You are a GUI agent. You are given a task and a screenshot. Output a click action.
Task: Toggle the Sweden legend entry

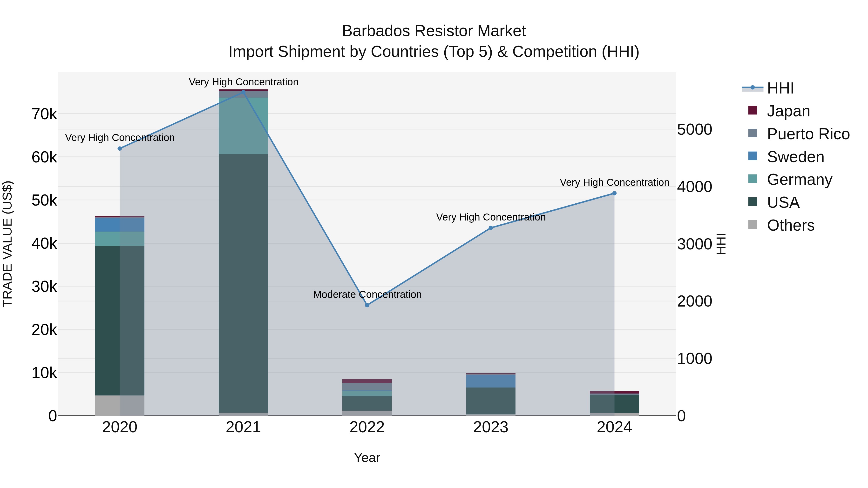coord(786,157)
